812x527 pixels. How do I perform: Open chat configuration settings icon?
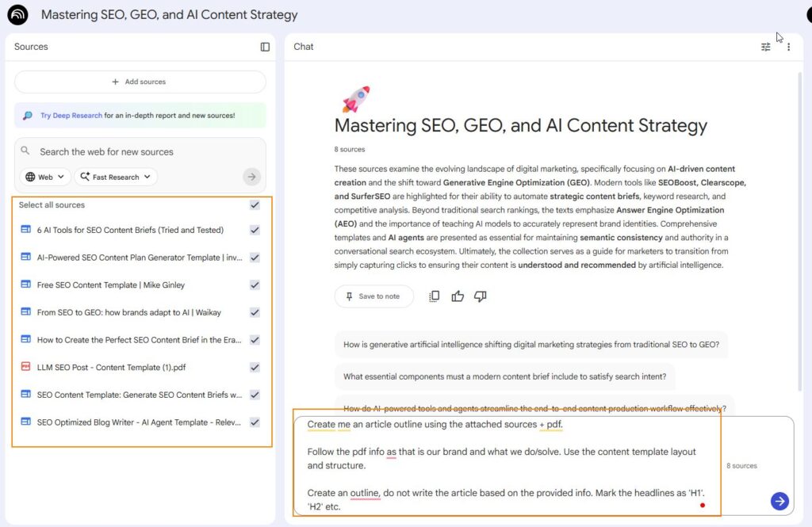coord(765,47)
